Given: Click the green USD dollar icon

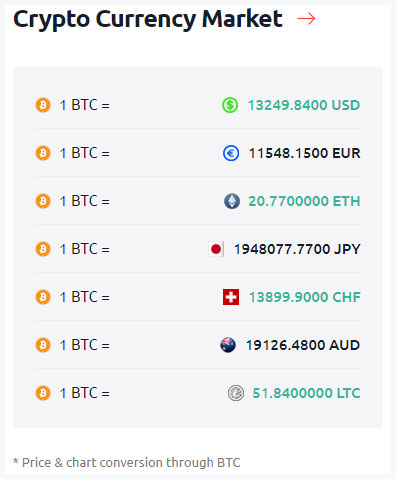Looking at the screenshot, I should [x=230, y=105].
